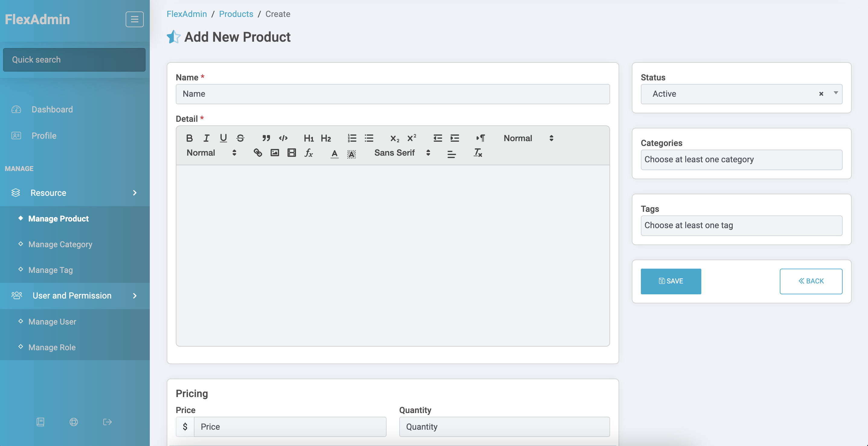Insert a link using the chain icon
The image size is (868, 446).
258,153
